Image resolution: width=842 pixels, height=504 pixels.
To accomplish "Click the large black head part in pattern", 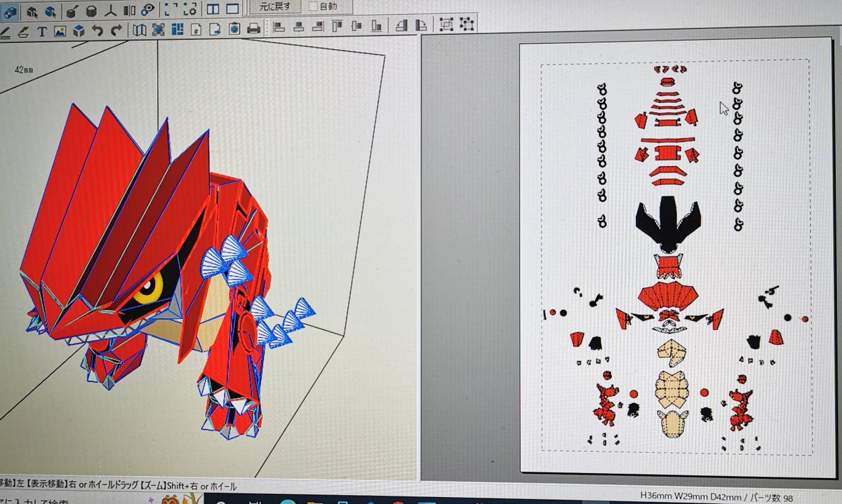I will [x=667, y=223].
